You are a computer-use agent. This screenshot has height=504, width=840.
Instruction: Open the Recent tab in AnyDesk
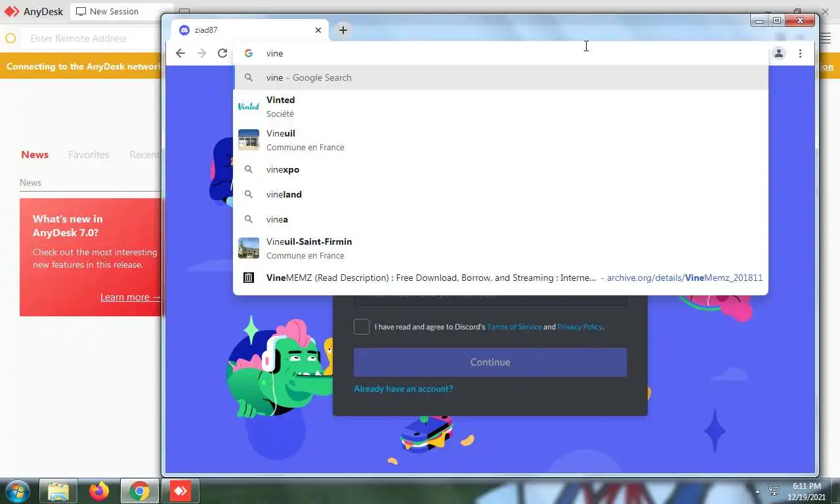pyautogui.click(x=145, y=155)
